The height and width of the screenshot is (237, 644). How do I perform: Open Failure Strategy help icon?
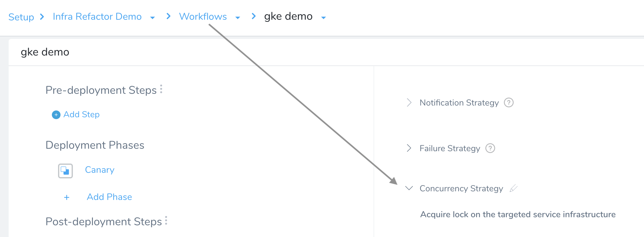tap(490, 148)
